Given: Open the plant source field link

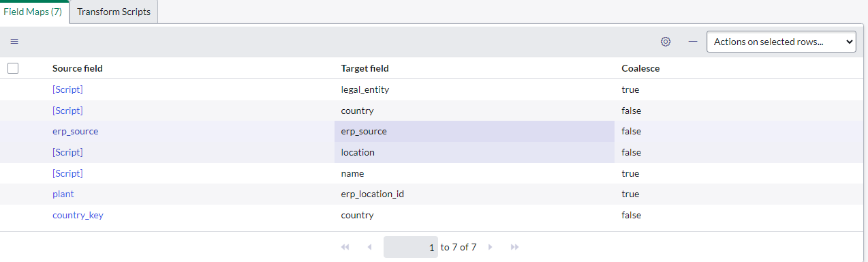Looking at the screenshot, I should tap(63, 194).
